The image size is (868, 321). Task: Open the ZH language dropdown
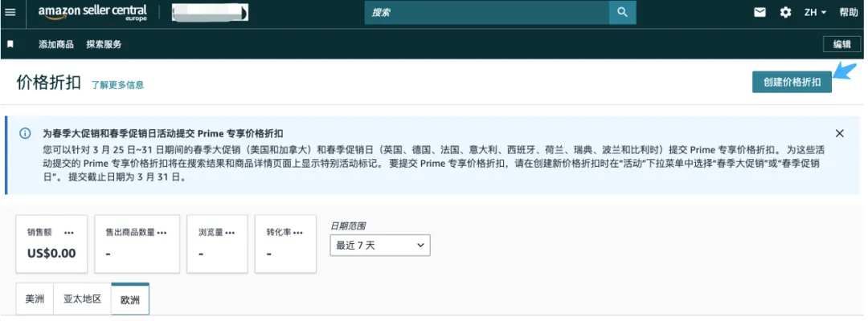(815, 13)
